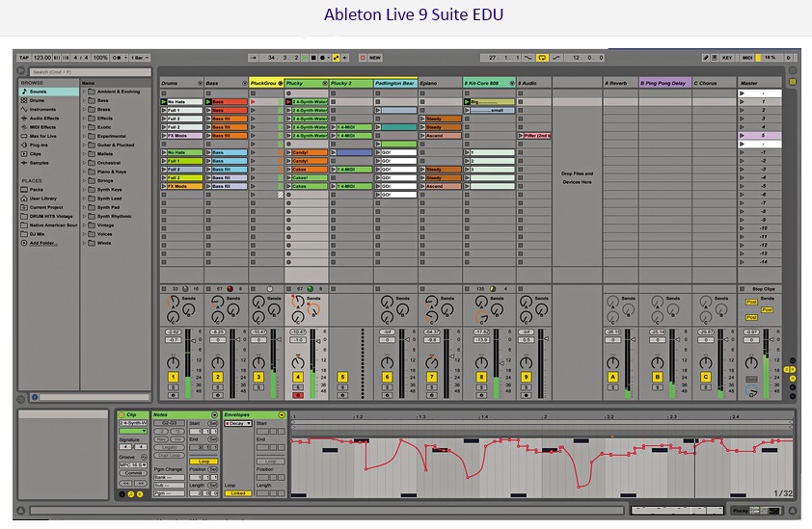Click the preview headphone button in browser
812x529 pixels.
pyautogui.click(x=34, y=397)
